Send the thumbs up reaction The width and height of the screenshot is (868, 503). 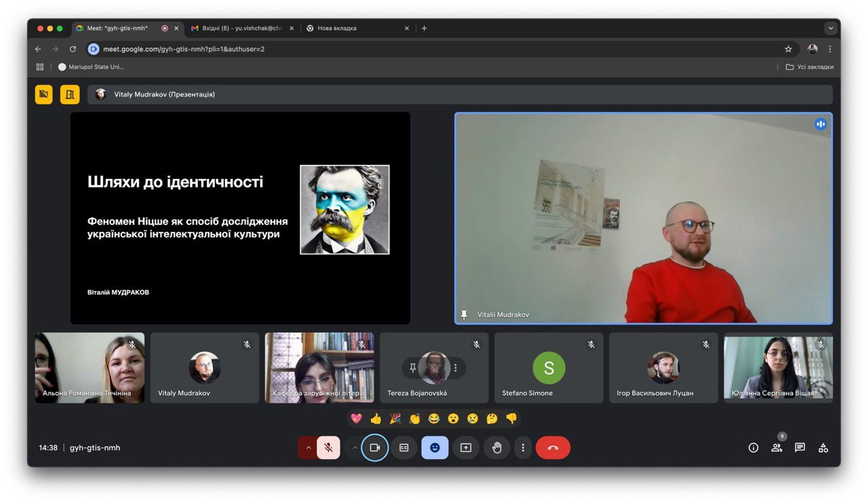(x=376, y=418)
